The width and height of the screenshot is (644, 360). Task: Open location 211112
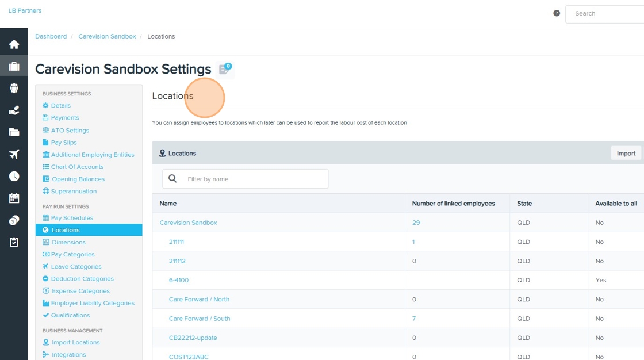click(x=177, y=261)
